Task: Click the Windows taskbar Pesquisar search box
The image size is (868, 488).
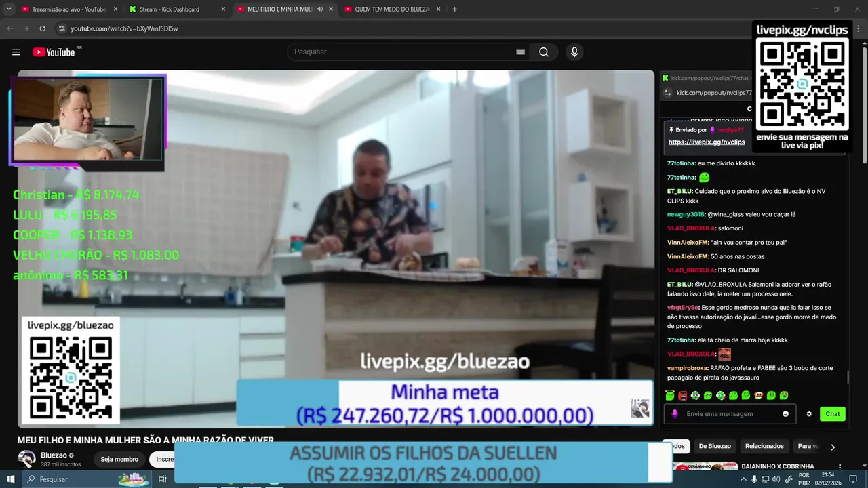Action: pyautogui.click(x=87, y=479)
